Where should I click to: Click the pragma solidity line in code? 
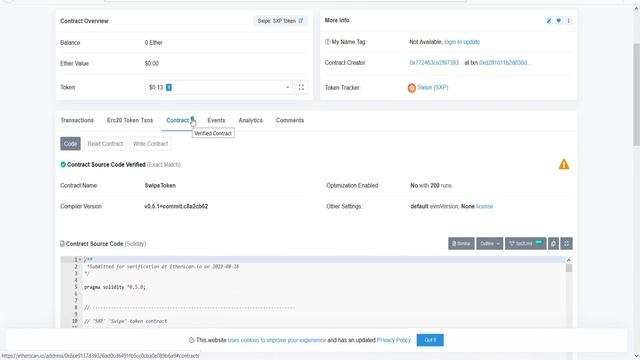point(115,287)
